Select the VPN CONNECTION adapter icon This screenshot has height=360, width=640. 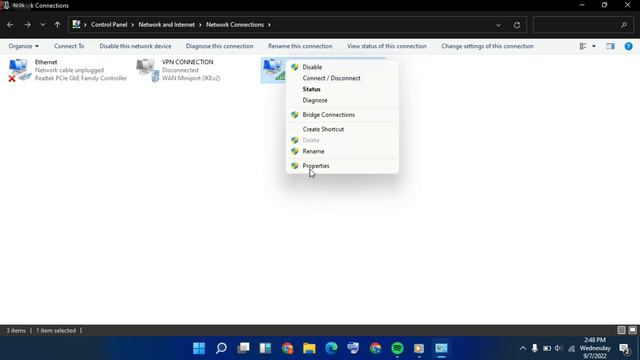point(147,70)
